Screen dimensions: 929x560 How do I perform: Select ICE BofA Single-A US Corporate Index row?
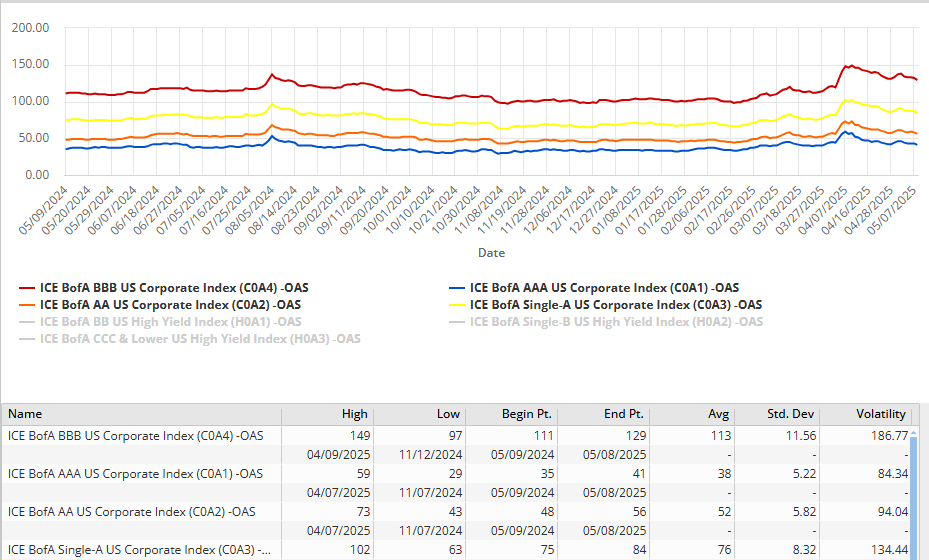tap(456, 549)
